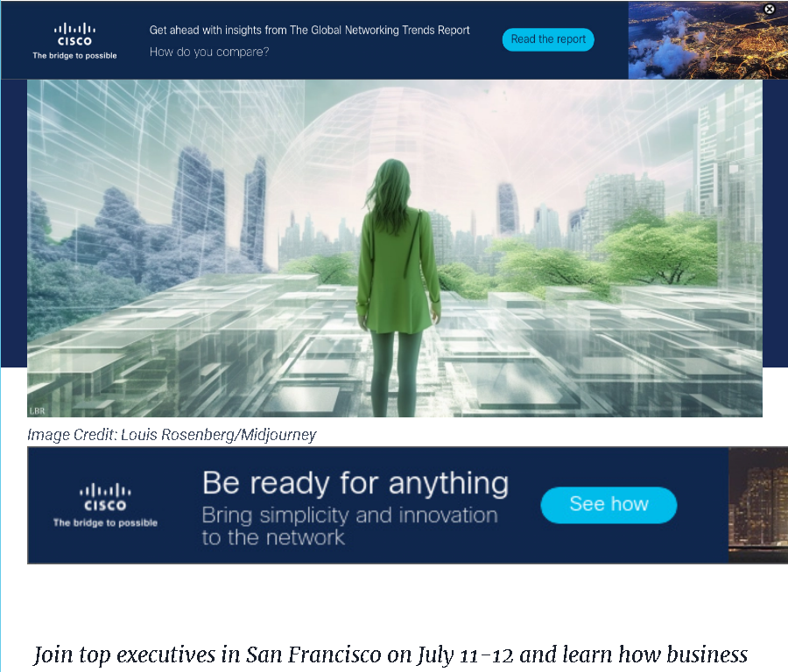Image resolution: width=788 pixels, height=672 pixels.
Task: Click the Cisco logo in top banner
Action: click(74, 34)
